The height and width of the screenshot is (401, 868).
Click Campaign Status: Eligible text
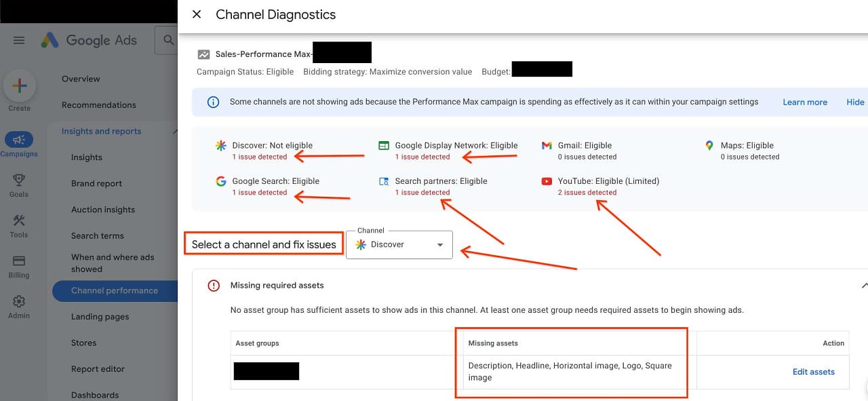click(x=245, y=72)
